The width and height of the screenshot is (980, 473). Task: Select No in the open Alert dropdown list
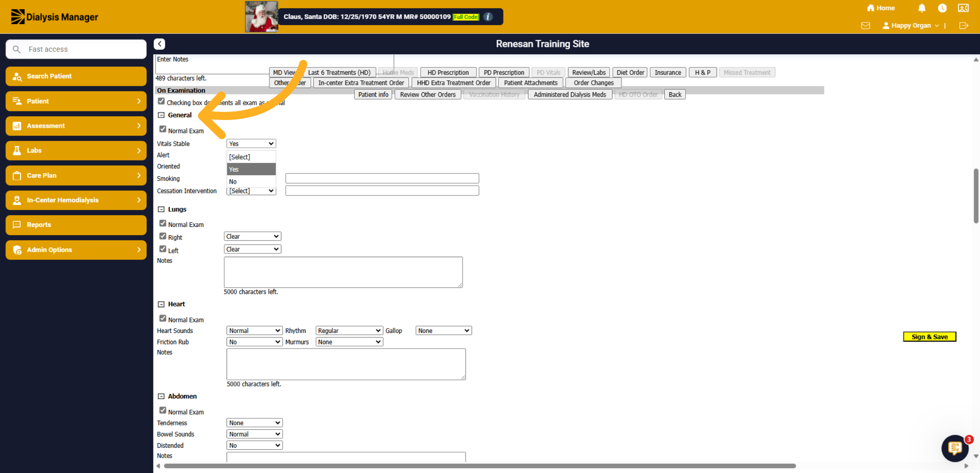[251, 182]
